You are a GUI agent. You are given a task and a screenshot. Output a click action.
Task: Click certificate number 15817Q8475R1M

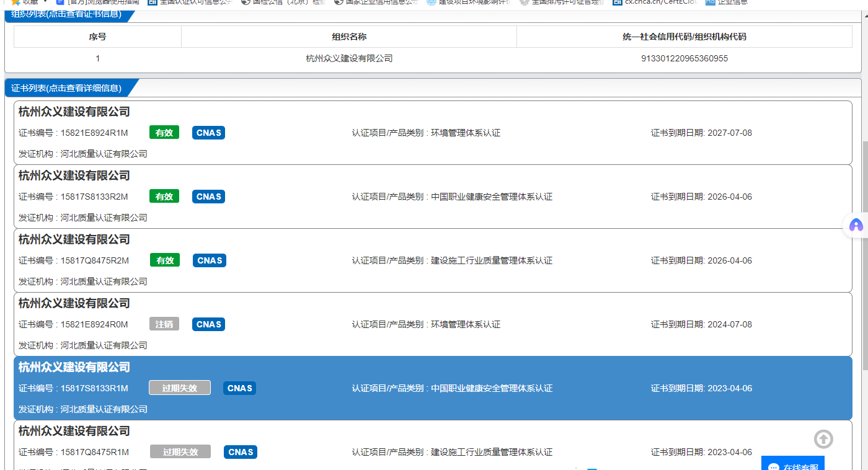click(x=95, y=452)
